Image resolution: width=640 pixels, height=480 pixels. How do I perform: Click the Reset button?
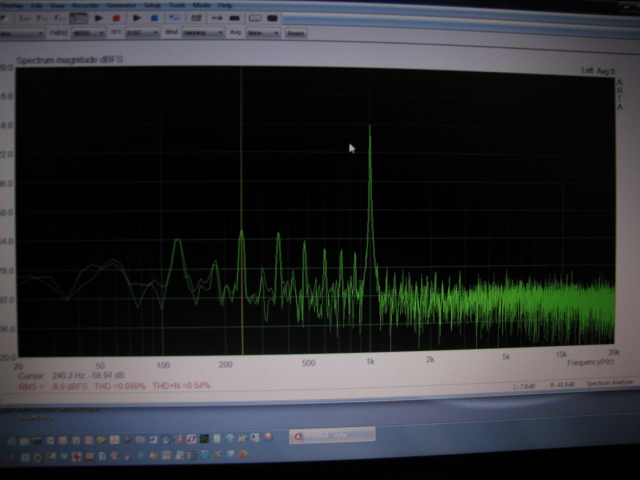click(x=296, y=33)
